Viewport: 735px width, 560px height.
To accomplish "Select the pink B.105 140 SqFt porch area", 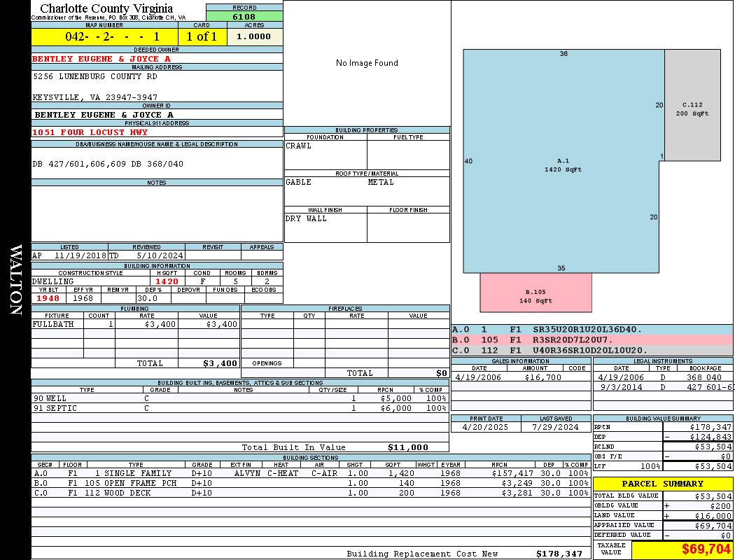I will pyautogui.click(x=535, y=295).
